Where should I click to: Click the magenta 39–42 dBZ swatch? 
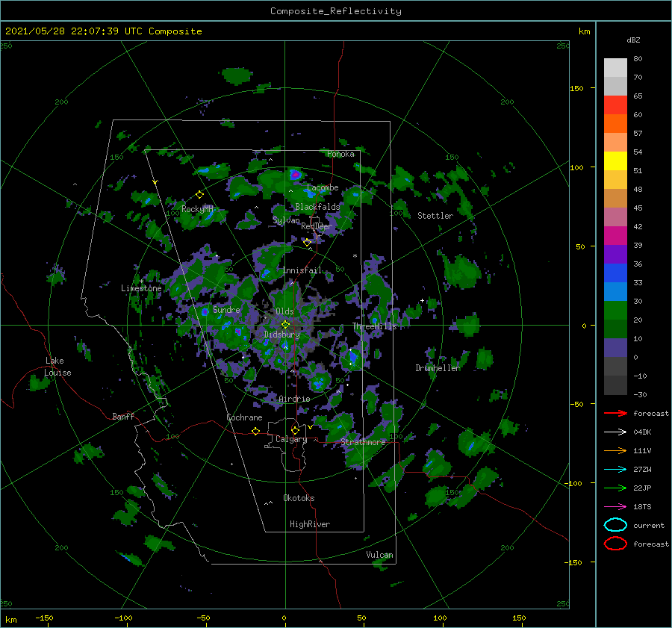pos(615,235)
